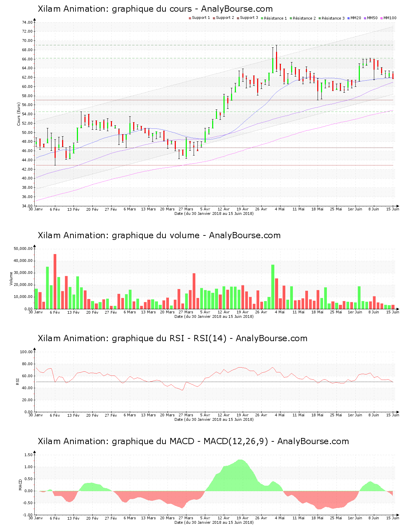Click the 'Cours (Euro)' vertical axis label

(x=19, y=114)
